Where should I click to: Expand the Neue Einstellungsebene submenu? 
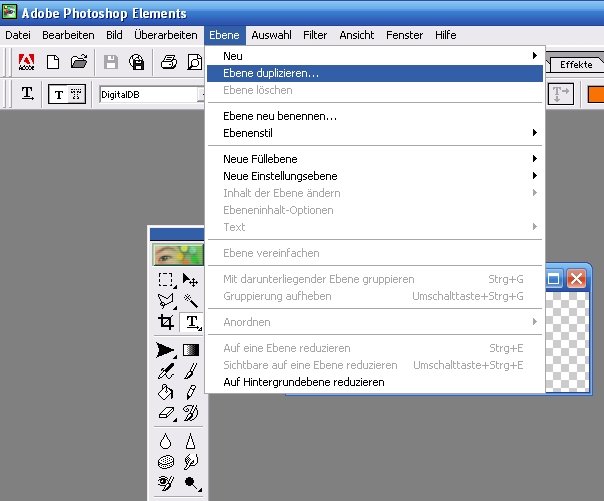pos(375,176)
